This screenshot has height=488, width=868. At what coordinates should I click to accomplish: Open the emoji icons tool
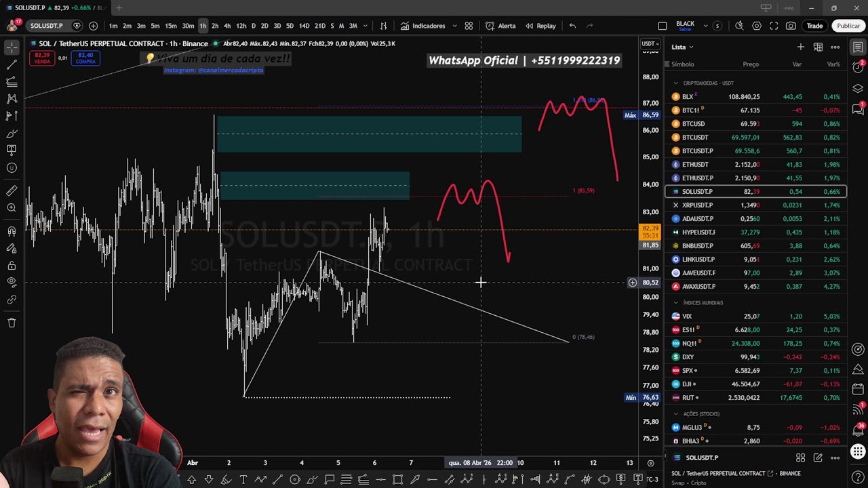12,167
